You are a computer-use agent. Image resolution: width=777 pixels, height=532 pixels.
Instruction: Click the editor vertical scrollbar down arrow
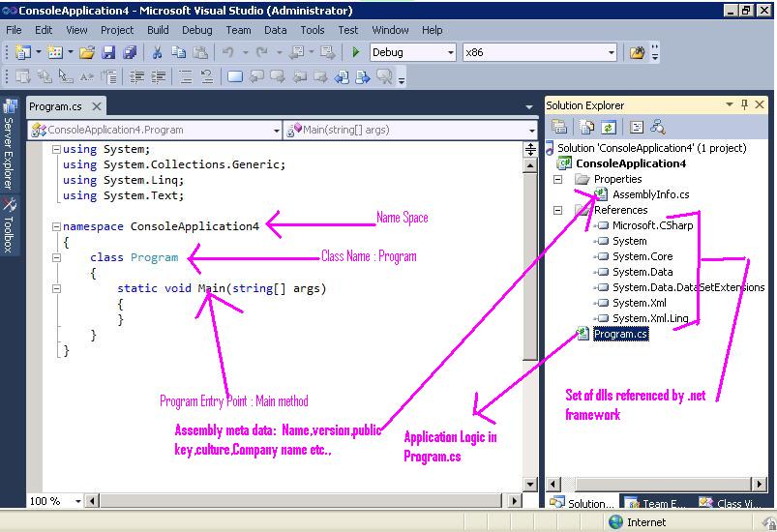pos(530,484)
